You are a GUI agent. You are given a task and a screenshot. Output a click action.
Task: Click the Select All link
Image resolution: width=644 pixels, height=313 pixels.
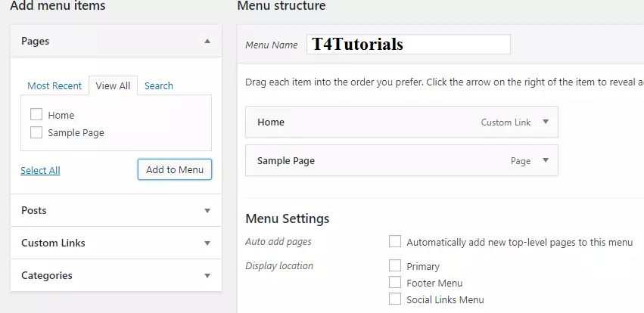(40, 170)
